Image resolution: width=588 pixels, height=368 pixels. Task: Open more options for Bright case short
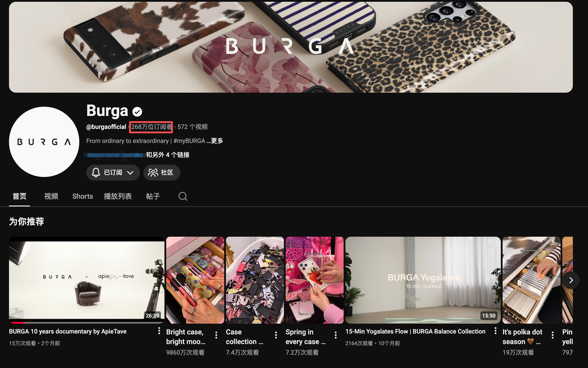tap(216, 335)
